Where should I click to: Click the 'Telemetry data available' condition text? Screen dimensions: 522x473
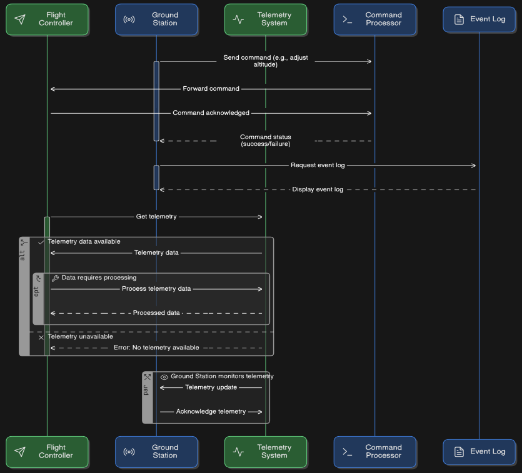pos(84,242)
